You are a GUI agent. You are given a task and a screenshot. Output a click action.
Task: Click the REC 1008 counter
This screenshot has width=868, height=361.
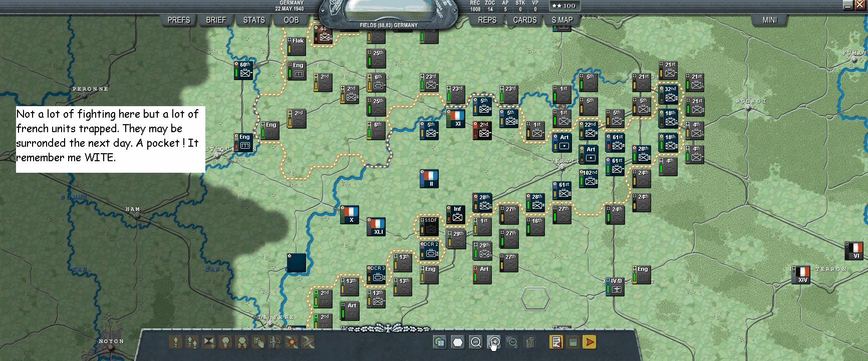pyautogui.click(x=475, y=6)
